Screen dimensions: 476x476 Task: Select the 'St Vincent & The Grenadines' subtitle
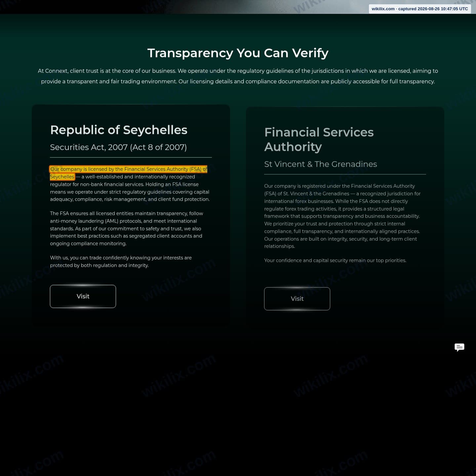(321, 164)
